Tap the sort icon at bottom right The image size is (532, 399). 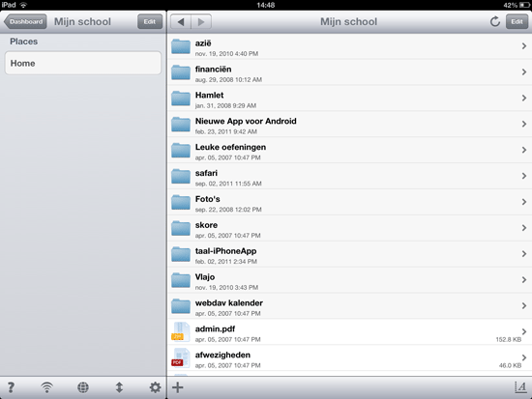coord(520,387)
